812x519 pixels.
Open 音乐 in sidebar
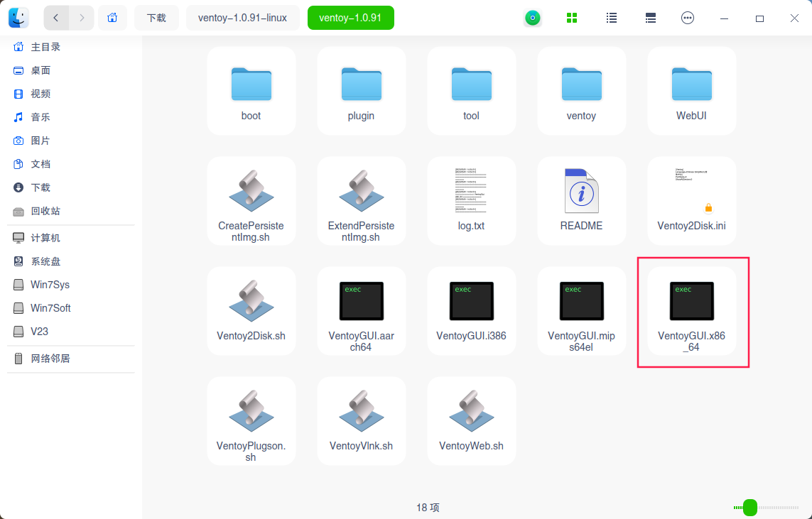pos(71,117)
